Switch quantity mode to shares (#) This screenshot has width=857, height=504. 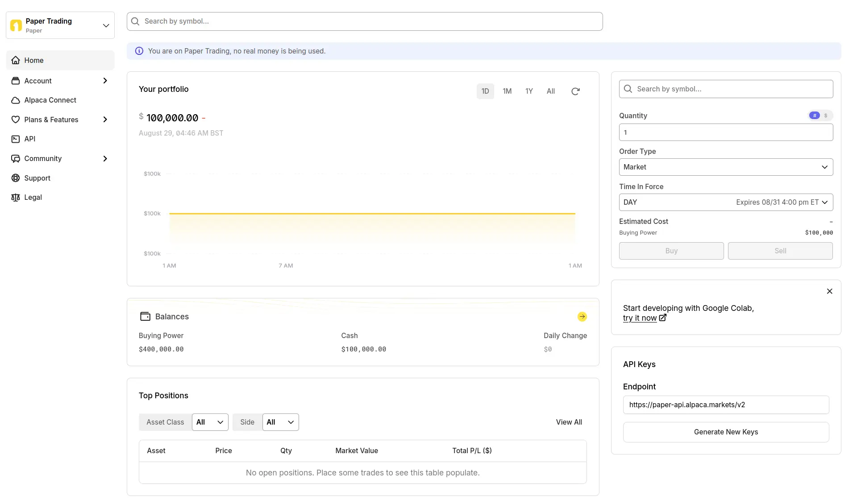pos(815,116)
